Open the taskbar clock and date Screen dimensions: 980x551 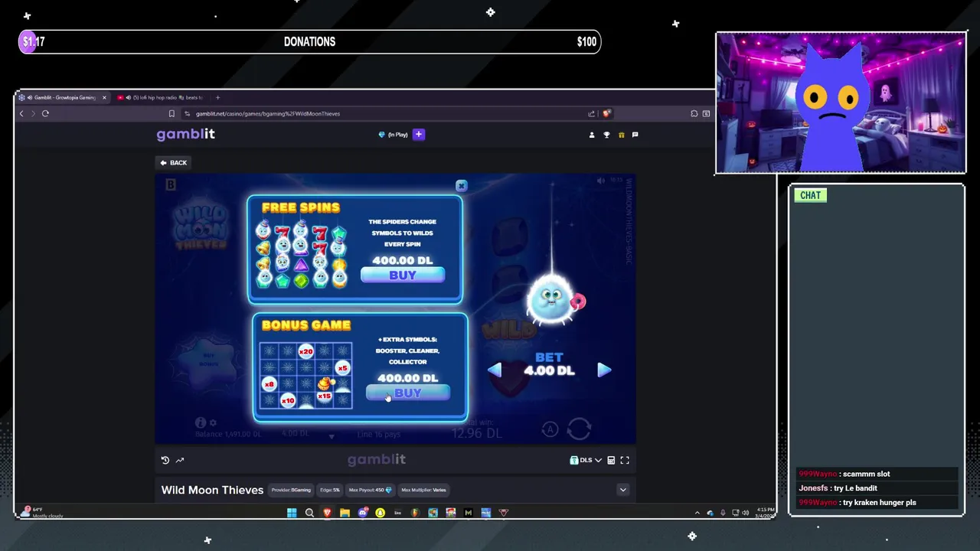765,513
